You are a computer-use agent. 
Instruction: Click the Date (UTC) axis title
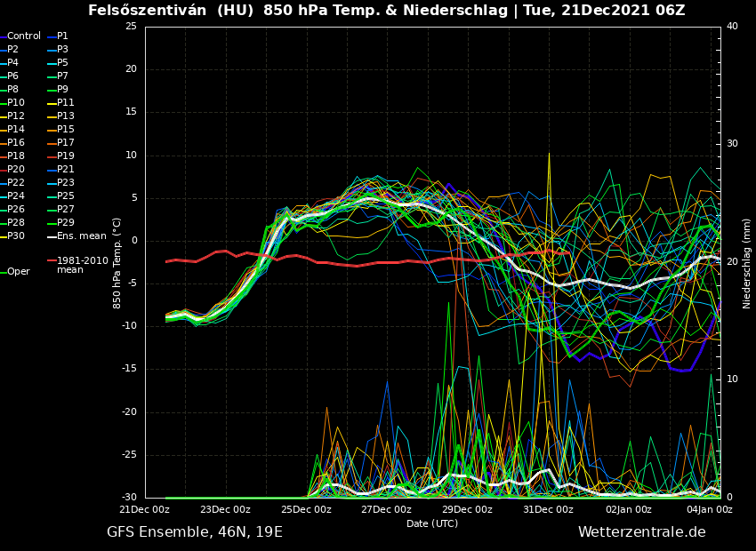click(x=432, y=523)
